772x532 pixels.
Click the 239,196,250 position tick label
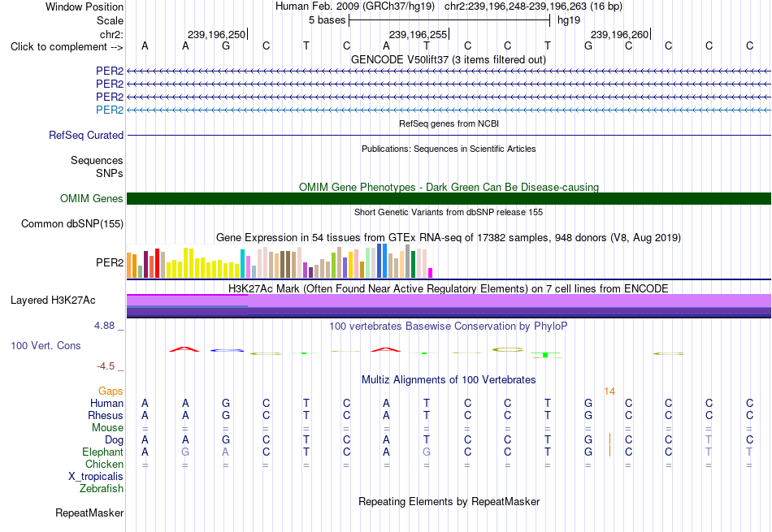[216, 34]
